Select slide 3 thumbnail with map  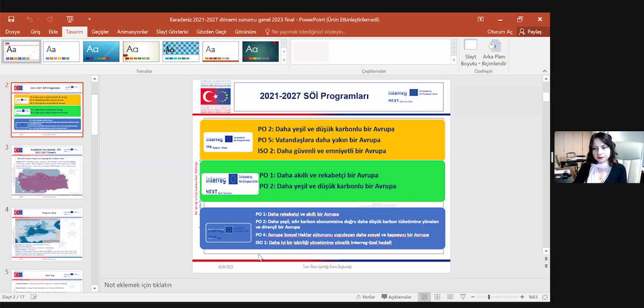47,171
